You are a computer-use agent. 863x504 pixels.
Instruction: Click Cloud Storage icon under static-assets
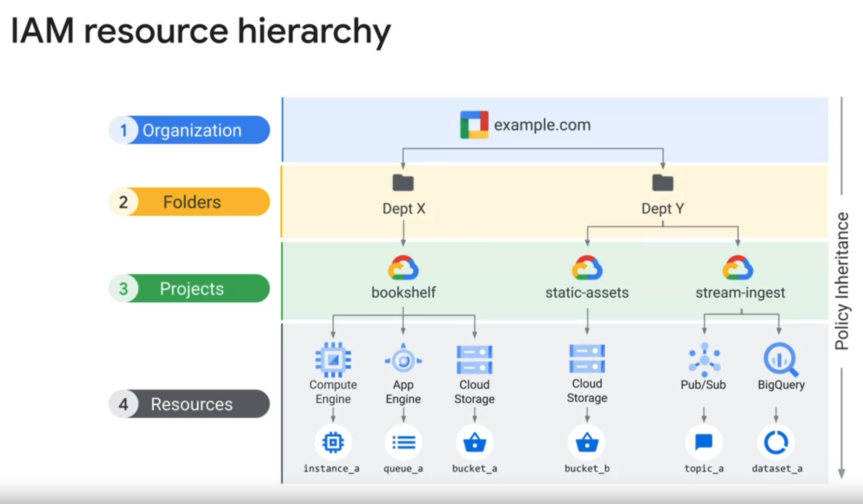[587, 359]
